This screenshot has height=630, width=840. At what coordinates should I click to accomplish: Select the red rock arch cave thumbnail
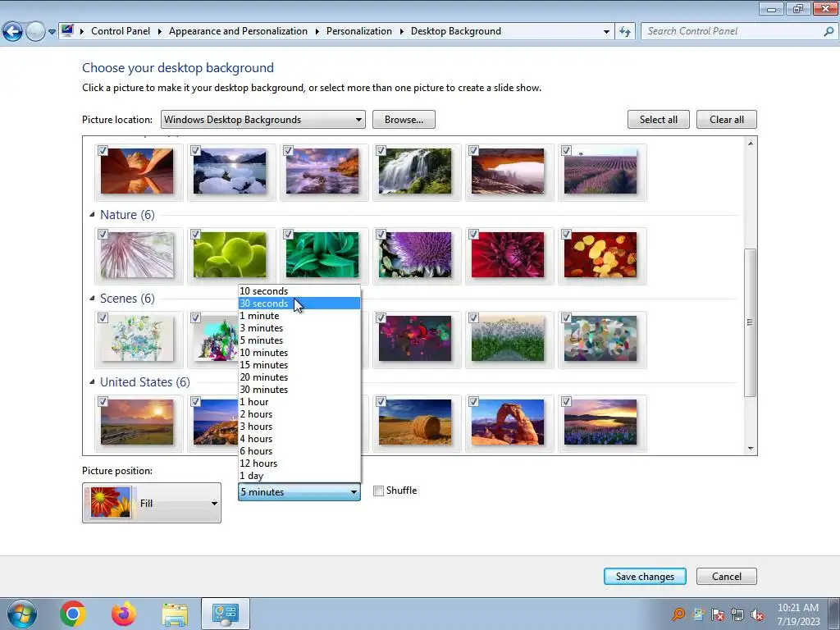[x=508, y=171]
